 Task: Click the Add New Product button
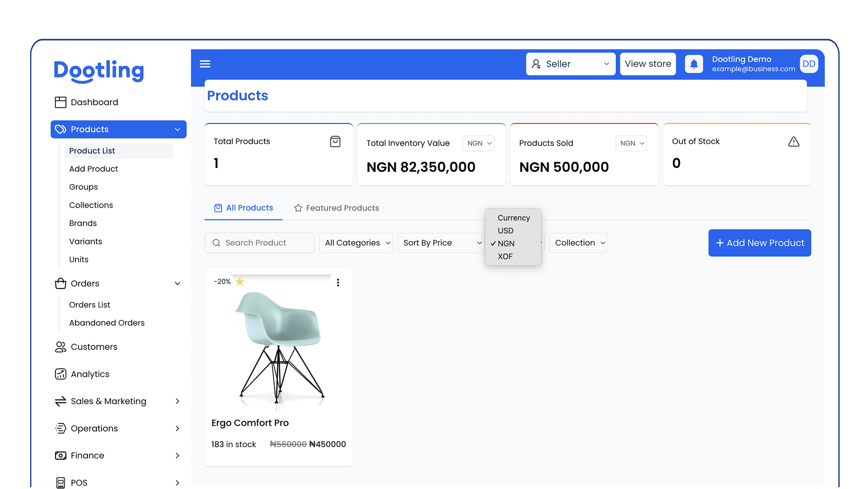pyautogui.click(x=759, y=243)
